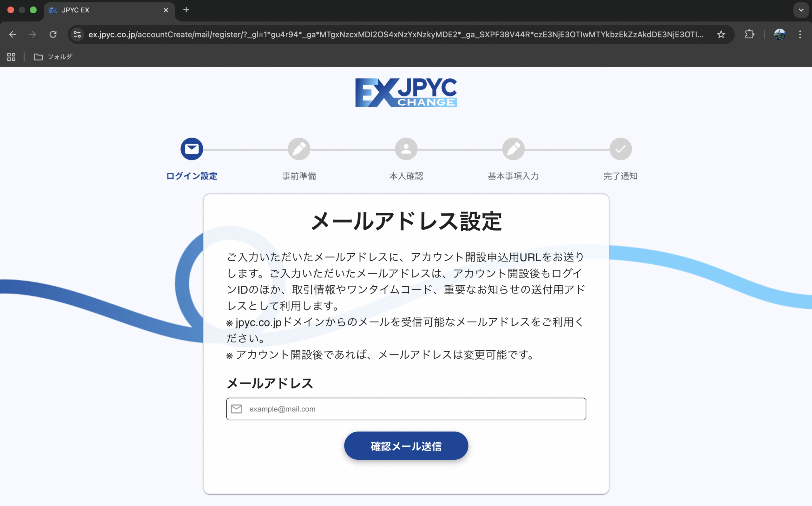Open the Chrome three-dot menu
Image resolution: width=812 pixels, height=506 pixels.
tap(801, 35)
